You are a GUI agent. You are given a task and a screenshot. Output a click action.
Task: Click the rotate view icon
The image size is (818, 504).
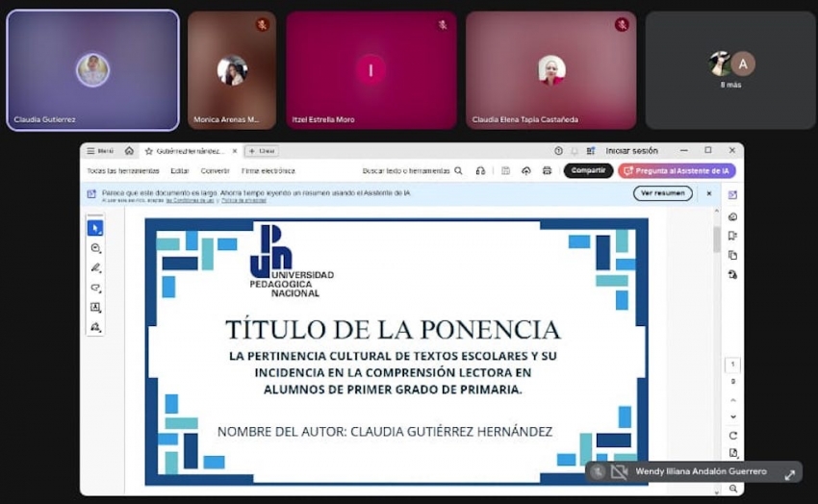(732, 436)
